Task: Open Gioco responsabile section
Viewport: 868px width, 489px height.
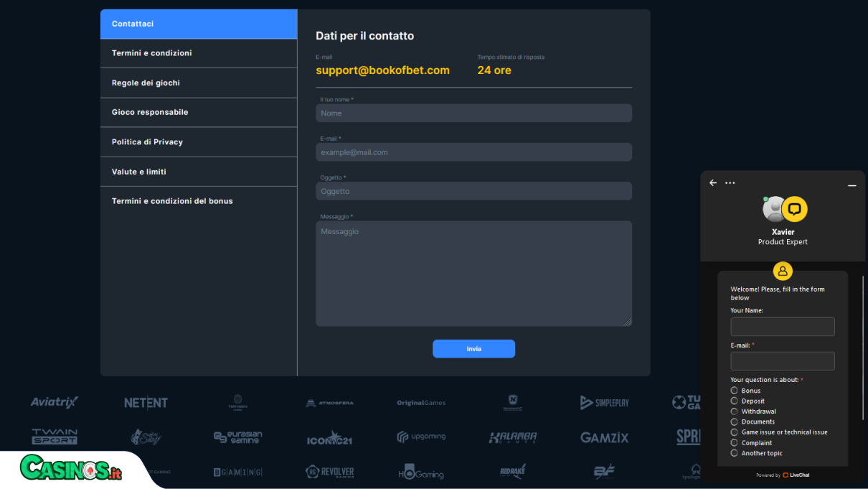Action: (x=199, y=112)
